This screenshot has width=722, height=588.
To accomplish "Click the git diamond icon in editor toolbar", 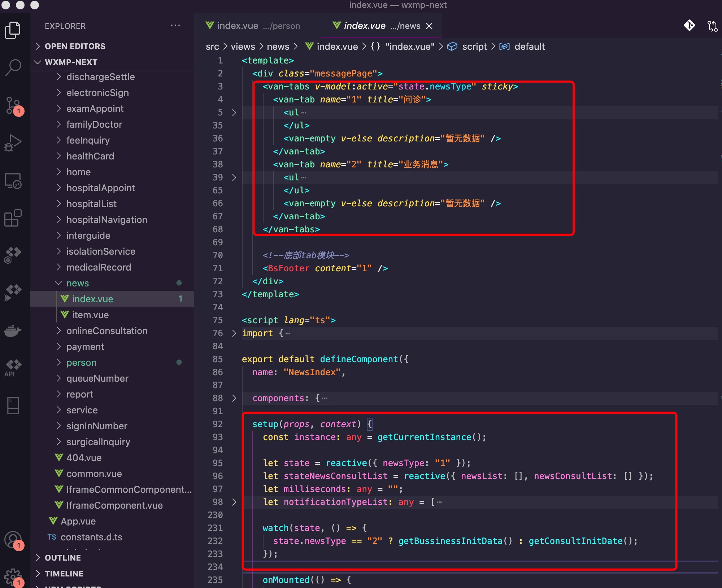I will 689,26.
